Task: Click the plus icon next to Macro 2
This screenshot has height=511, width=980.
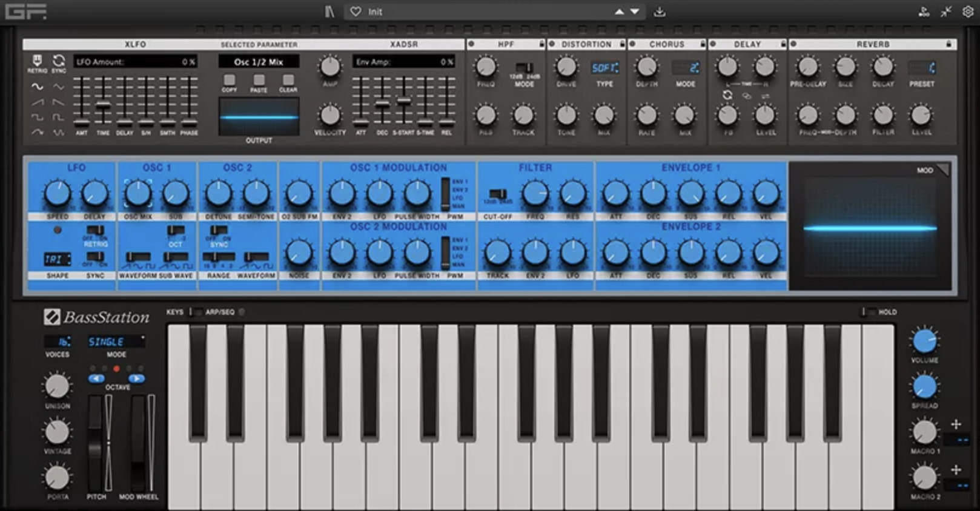Action: [956, 469]
